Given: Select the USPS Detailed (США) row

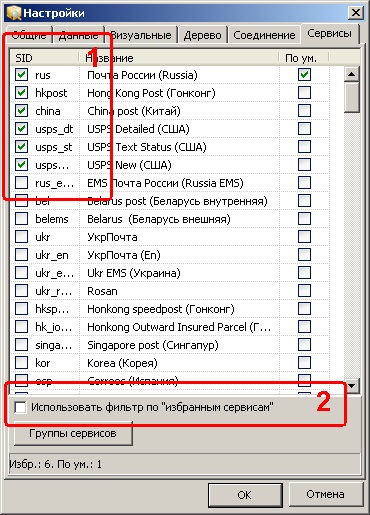Looking at the screenshot, I should point(170,129).
